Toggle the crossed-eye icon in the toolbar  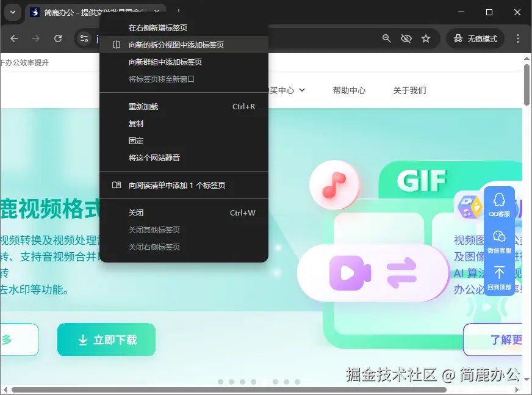click(x=406, y=38)
